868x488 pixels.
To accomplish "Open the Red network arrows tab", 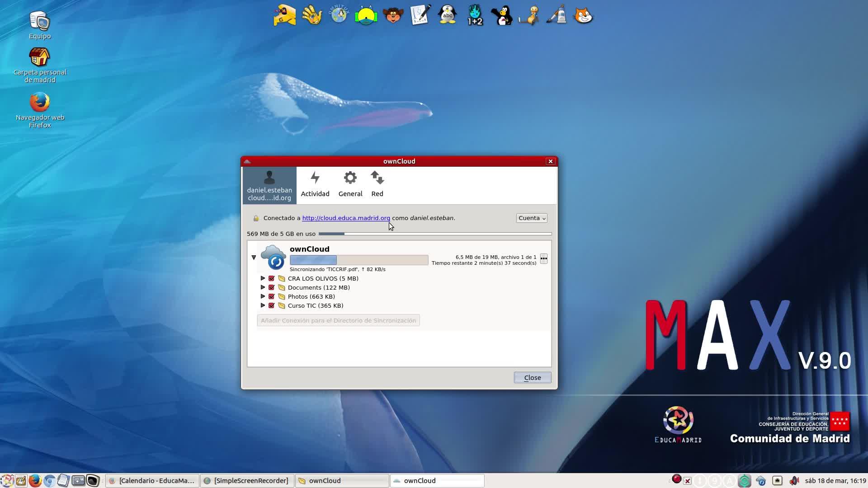I will 377,184.
